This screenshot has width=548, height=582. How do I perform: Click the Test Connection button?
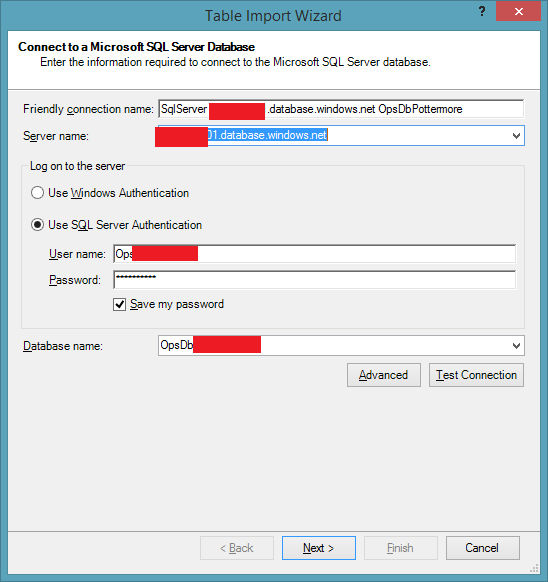[476, 375]
